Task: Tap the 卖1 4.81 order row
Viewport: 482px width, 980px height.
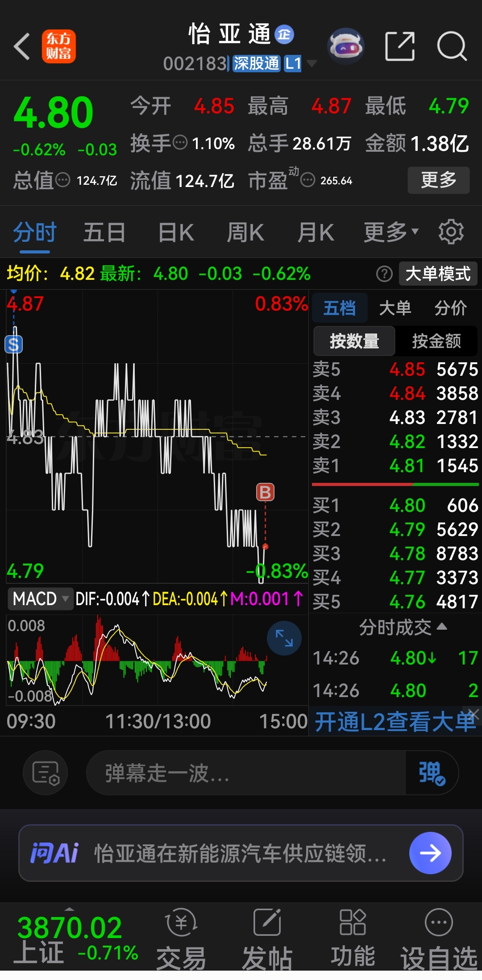Action: click(395, 465)
